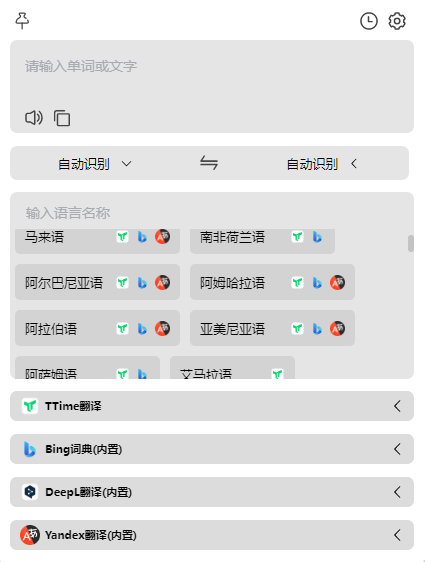425x562 pixels.
Task: Pin the translator window on top
Action: click(x=22, y=20)
